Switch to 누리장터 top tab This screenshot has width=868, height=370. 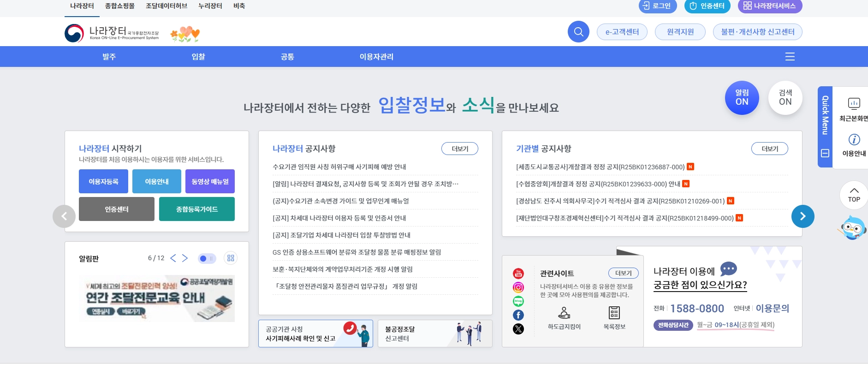pyautogui.click(x=210, y=6)
